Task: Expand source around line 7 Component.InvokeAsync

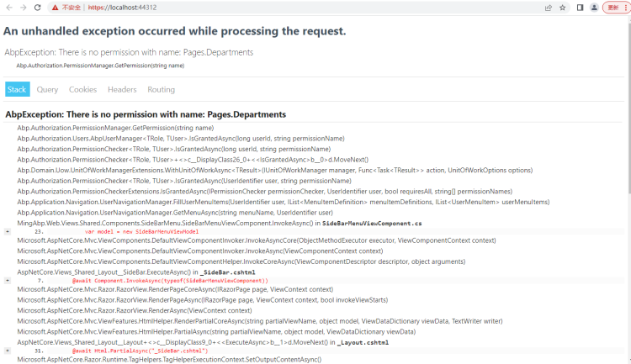Action: click(x=8, y=280)
